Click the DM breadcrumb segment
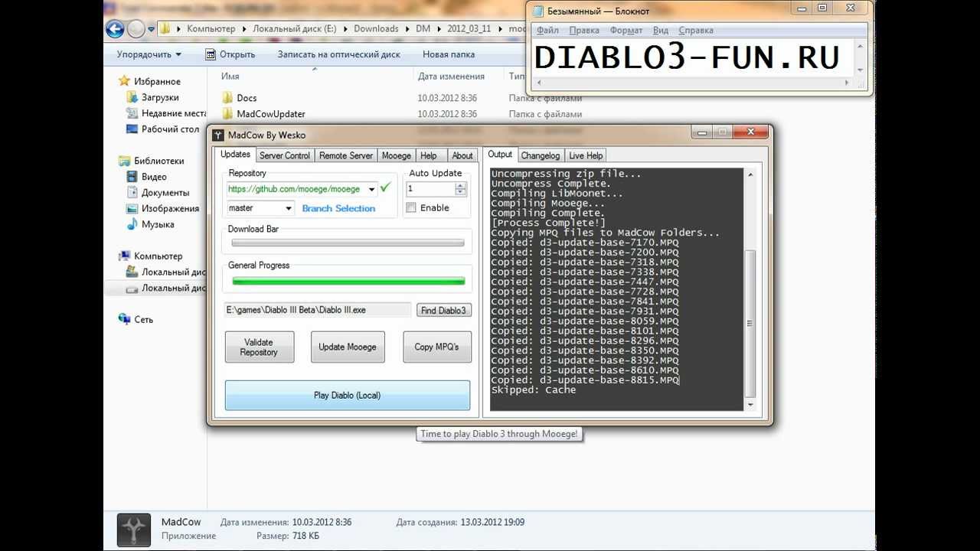This screenshot has height=551, width=980. [x=423, y=28]
